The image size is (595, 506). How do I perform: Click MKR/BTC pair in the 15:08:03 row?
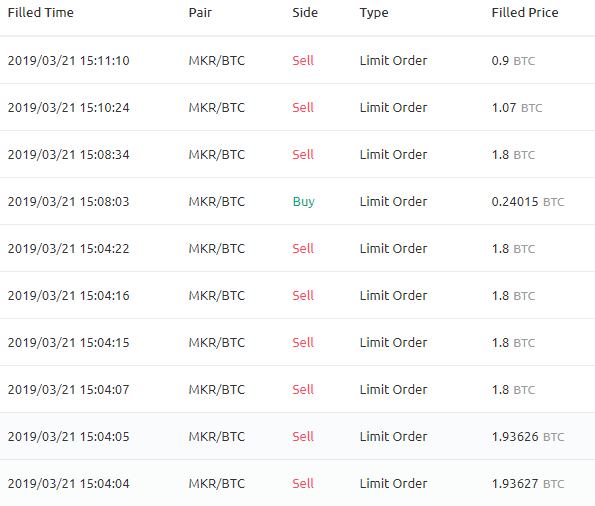tap(217, 202)
